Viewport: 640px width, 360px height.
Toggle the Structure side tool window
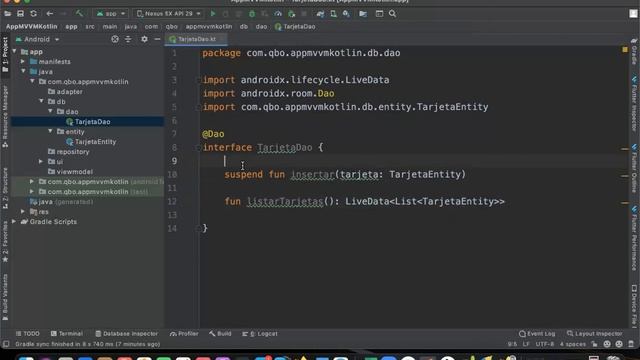coord(5,188)
